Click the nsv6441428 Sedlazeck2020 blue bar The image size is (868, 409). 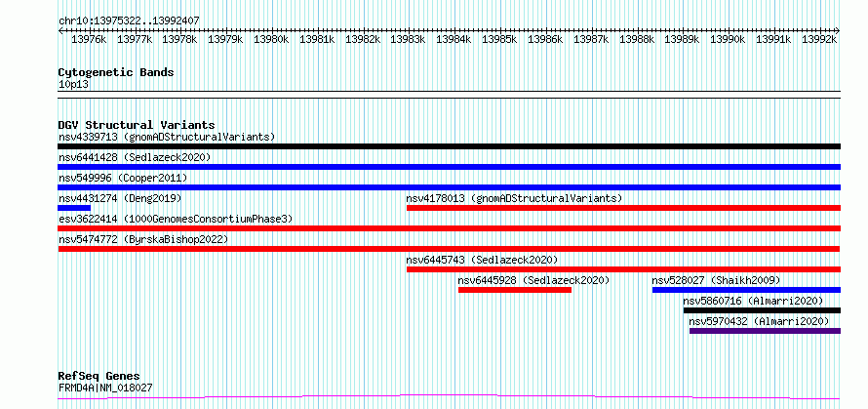(449, 167)
